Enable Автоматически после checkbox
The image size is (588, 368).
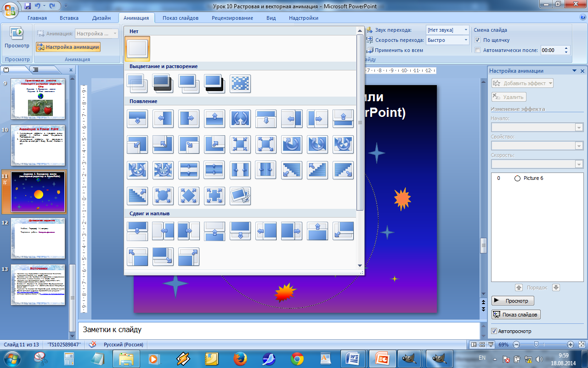point(478,50)
